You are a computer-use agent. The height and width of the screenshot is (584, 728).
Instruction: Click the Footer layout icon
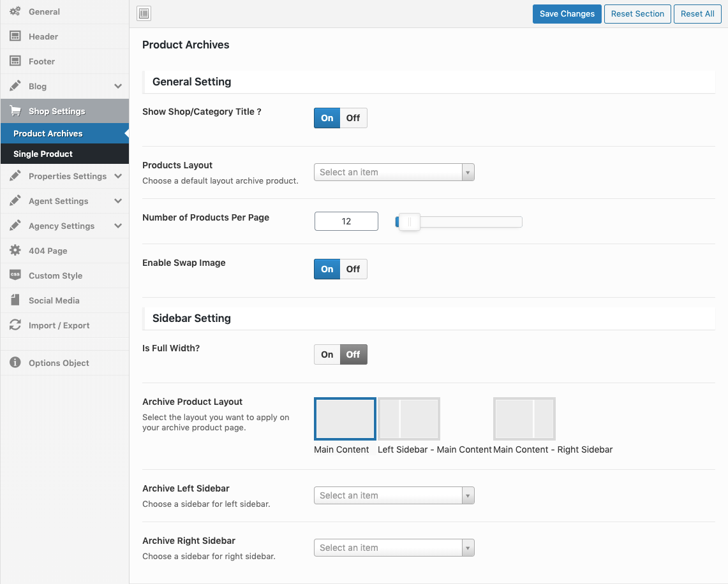tap(15, 61)
